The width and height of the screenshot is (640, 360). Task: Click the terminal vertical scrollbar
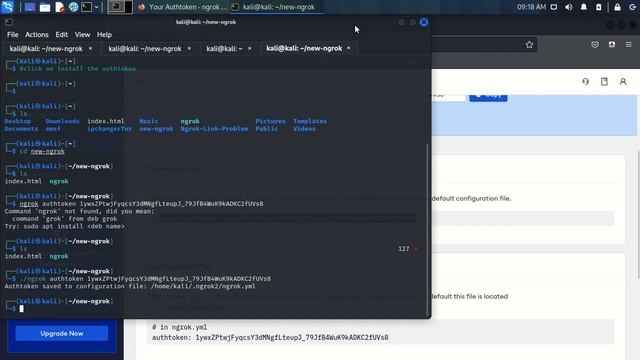[x=428, y=229]
